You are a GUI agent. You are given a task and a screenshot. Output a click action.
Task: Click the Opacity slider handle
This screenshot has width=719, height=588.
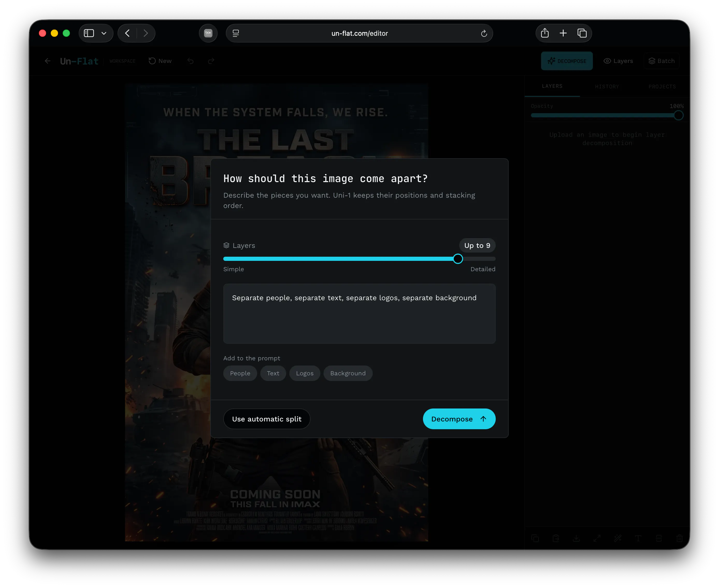click(678, 116)
